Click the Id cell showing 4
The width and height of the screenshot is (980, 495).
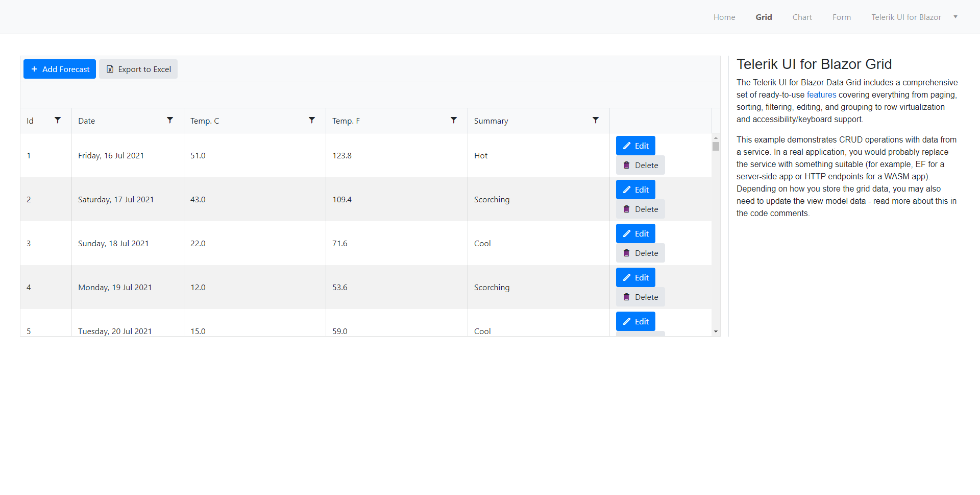click(x=46, y=287)
